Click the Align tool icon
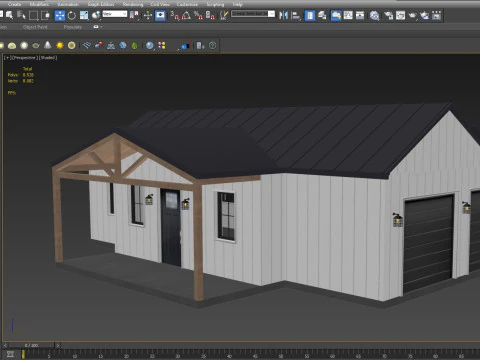This screenshot has width=480, height=360. 296,15
